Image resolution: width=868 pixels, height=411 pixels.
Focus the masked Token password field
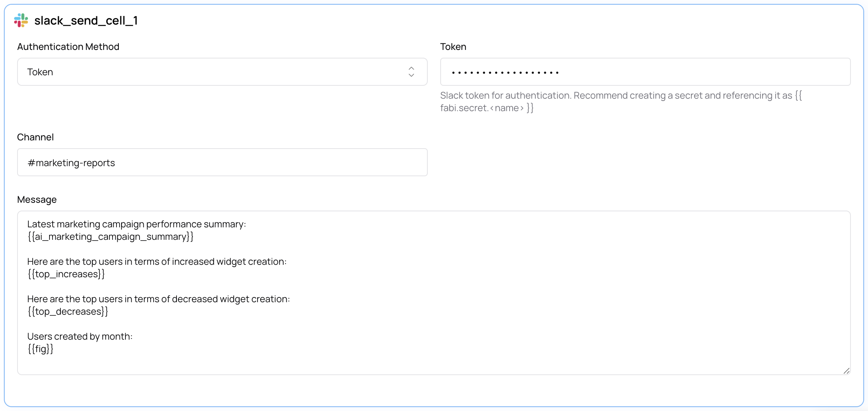click(x=645, y=72)
